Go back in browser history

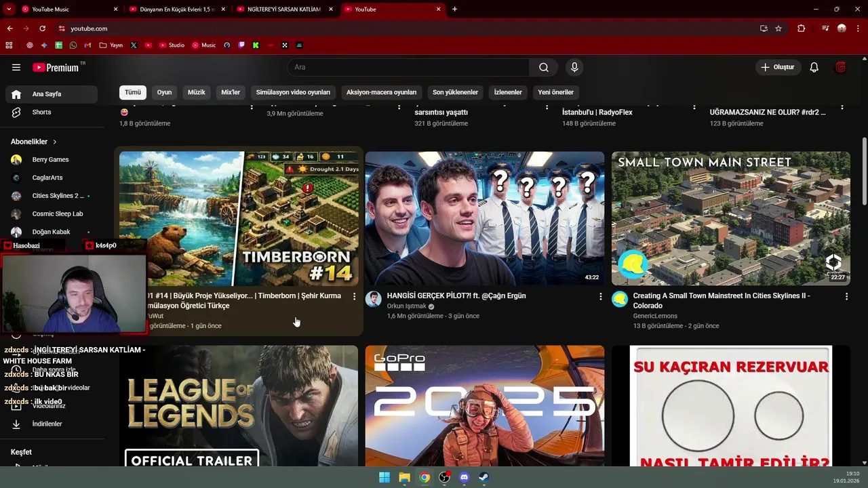pos(9,28)
